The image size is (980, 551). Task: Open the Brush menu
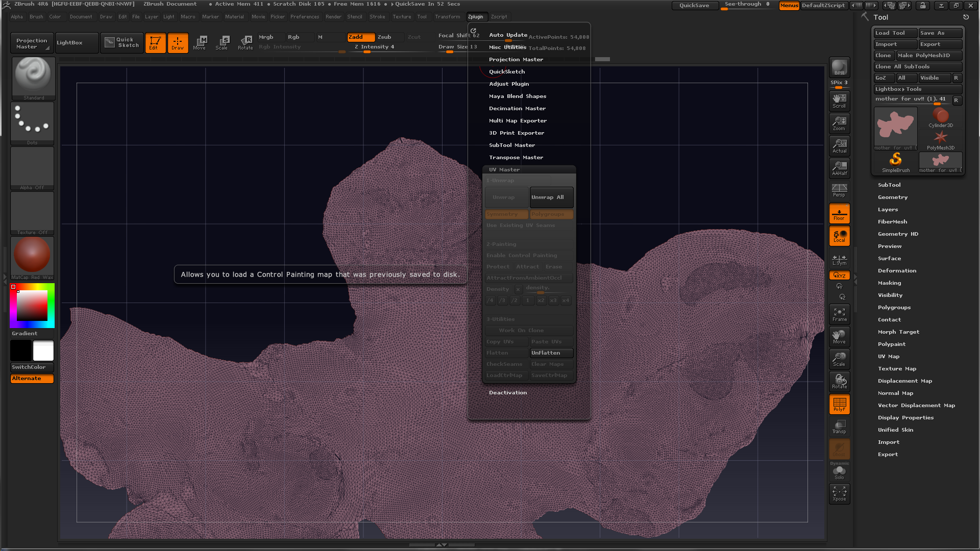(x=36, y=17)
